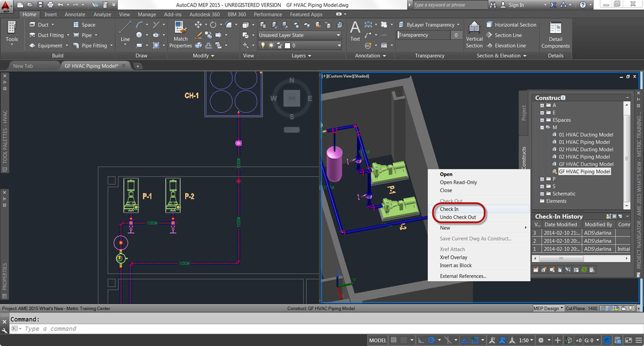This screenshot has width=644, height=346.
Task: Click the MODEL button in status bar
Action: [378, 340]
